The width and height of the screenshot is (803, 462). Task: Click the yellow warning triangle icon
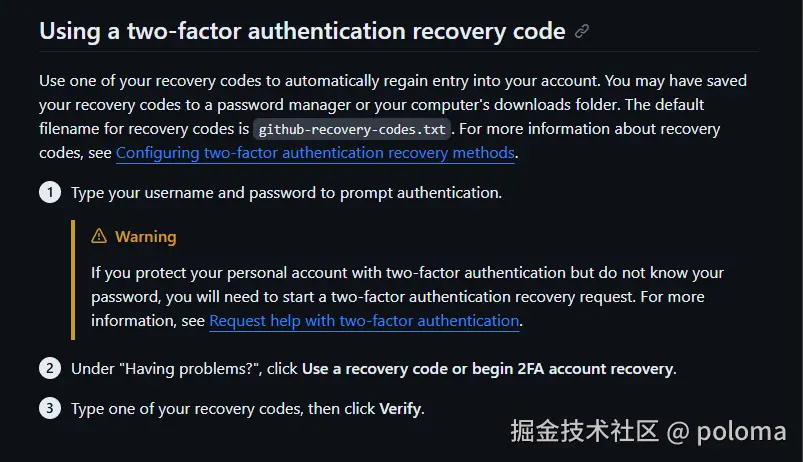[x=99, y=236]
